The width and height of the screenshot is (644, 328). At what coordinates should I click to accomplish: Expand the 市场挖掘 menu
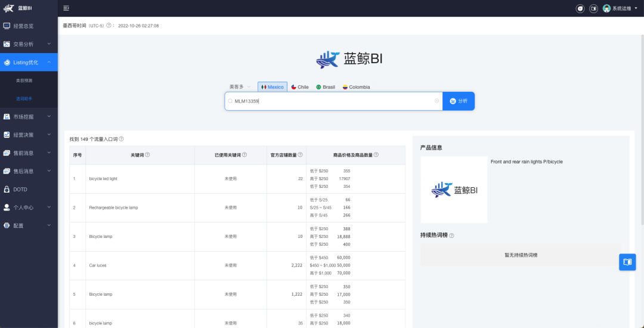point(29,116)
